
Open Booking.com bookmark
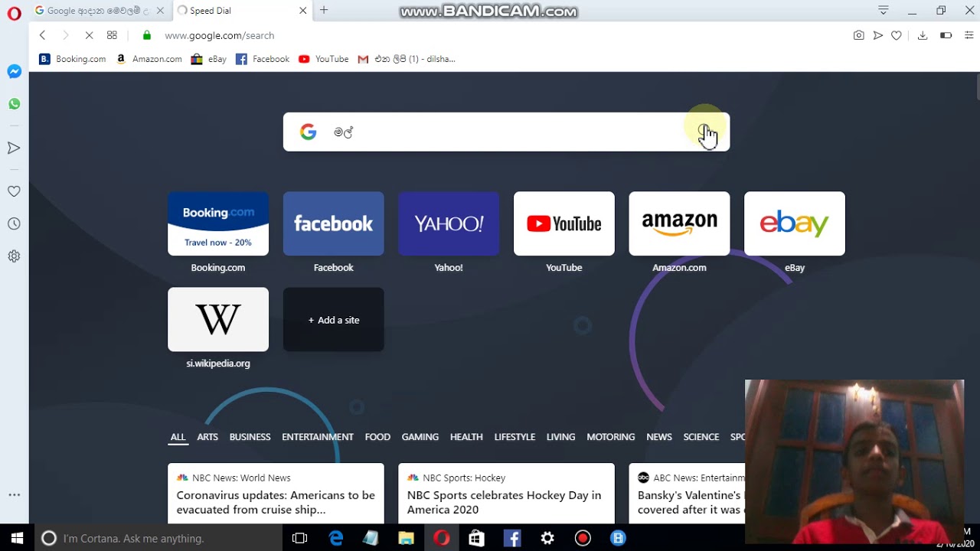point(73,59)
